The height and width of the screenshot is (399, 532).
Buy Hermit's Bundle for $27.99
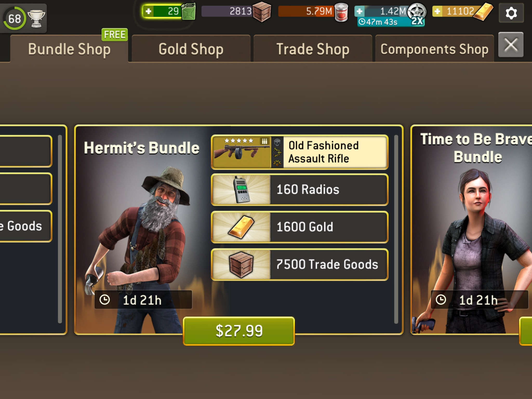239,331
